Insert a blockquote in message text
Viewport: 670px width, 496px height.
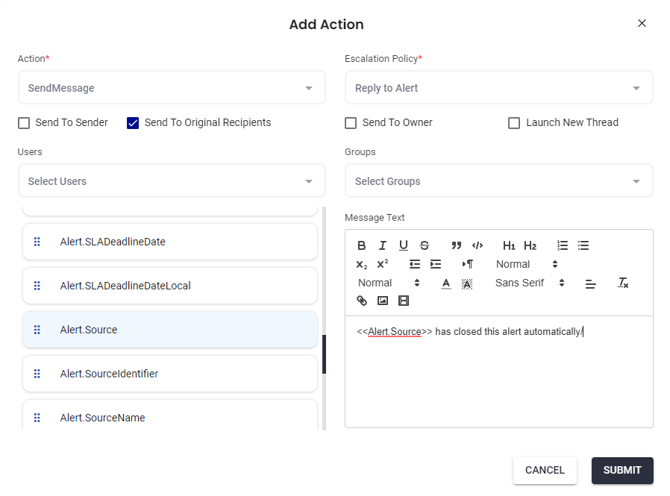click(x=456, y=246)
